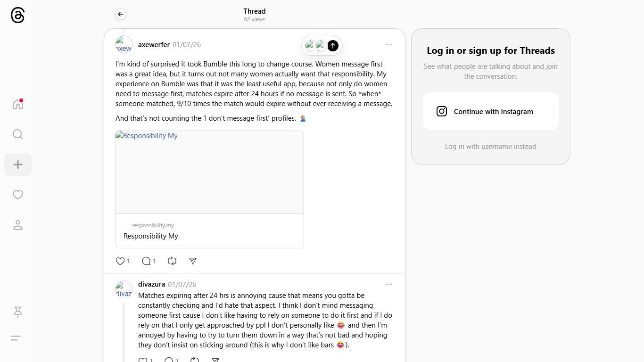This screenshot has height=362, width=644.
Task: Open three-dot options on divazura's reply
Action: [x=389, y=284]
